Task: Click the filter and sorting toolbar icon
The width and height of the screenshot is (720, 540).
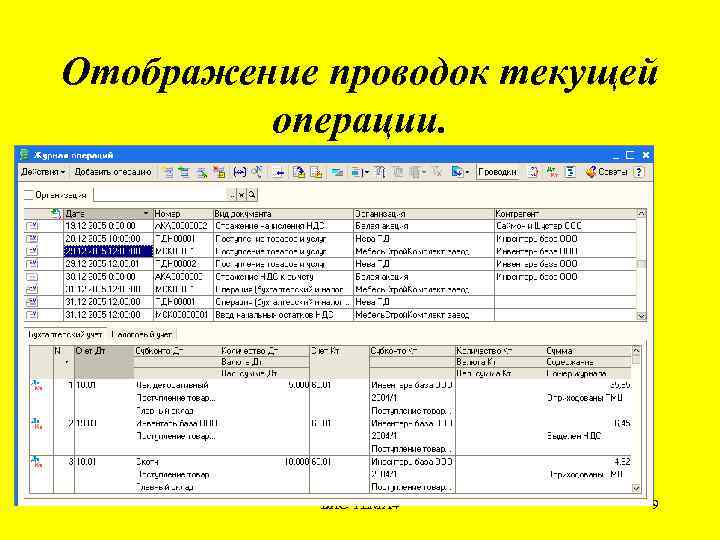Action: click(337, 172)
